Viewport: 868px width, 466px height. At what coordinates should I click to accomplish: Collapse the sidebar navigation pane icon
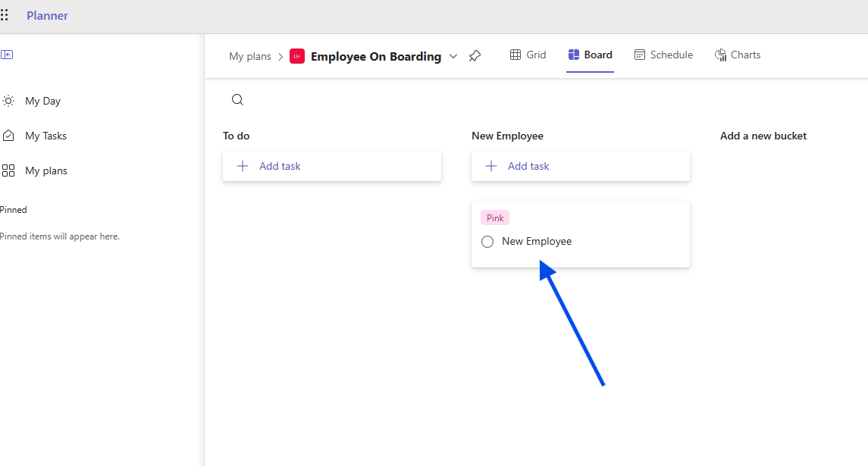7,55
